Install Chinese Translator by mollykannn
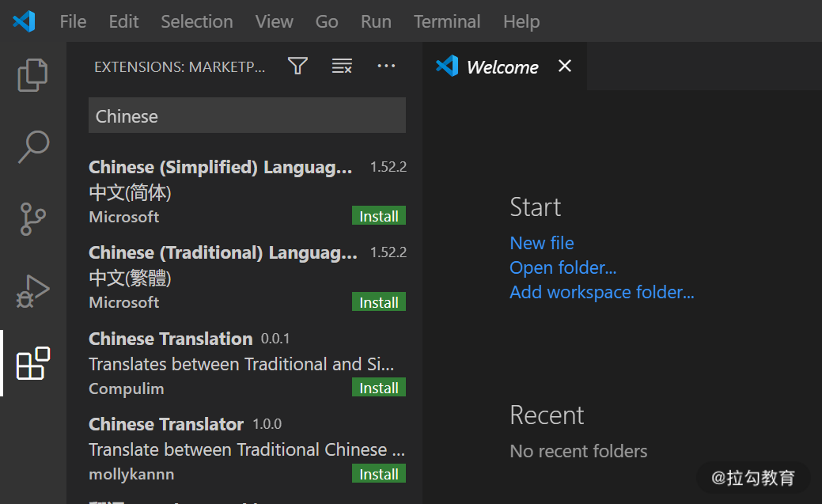Screen dimensions: 822x504 378,474
